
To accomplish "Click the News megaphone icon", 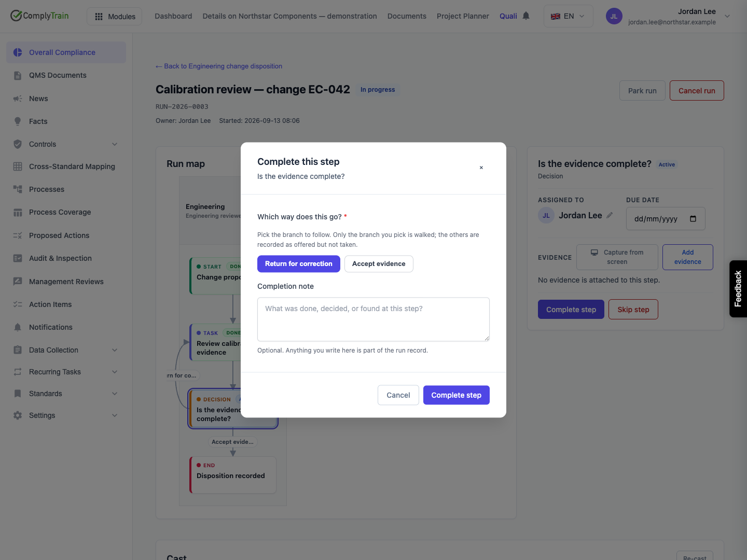I will pos(18,99).
